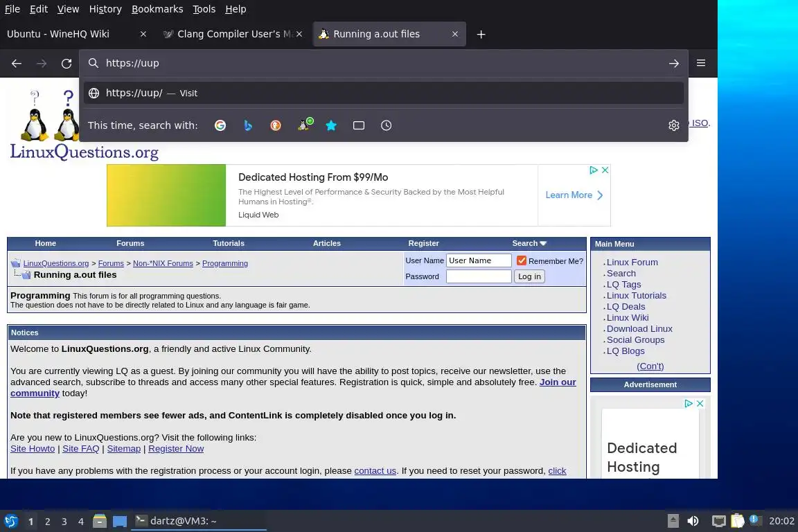The image size is (798, 532).
Task: Open the start menu in taskbar
Action: tap(10, 521)
